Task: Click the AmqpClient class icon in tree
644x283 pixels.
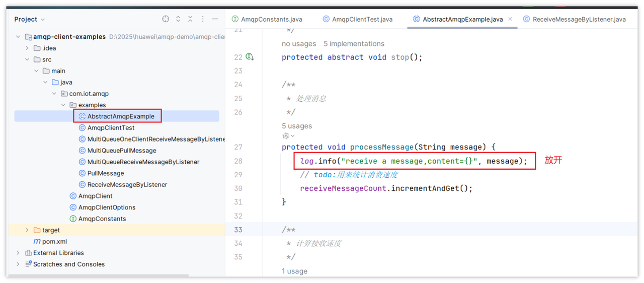Action: pos(73,196)
